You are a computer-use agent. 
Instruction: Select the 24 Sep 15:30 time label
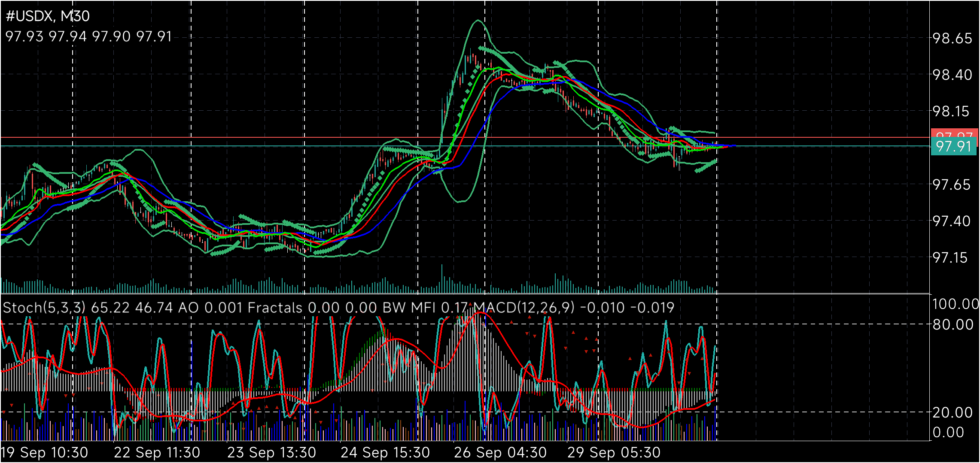pos(385,452)
